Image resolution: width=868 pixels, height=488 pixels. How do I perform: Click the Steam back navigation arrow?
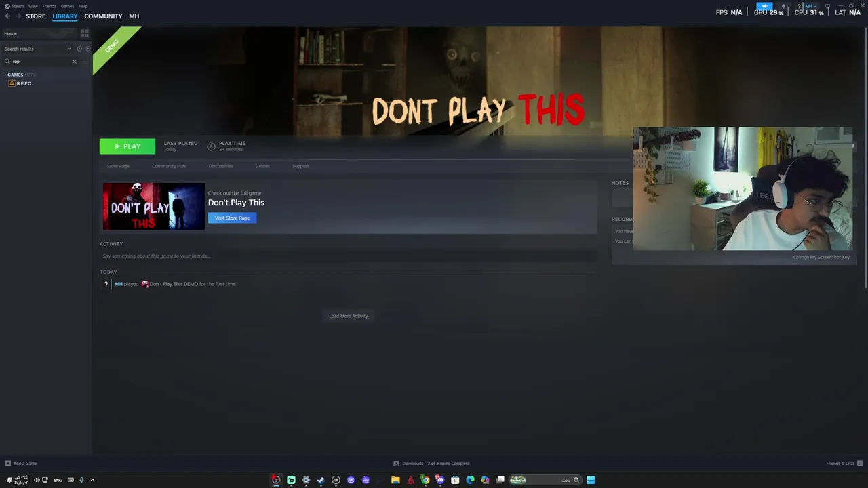coord(7,16)
